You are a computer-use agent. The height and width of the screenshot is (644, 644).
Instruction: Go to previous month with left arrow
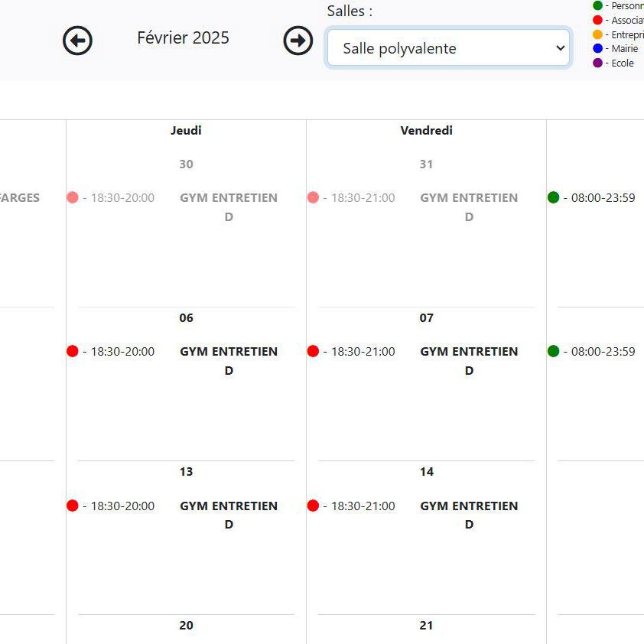click(77, 41)
